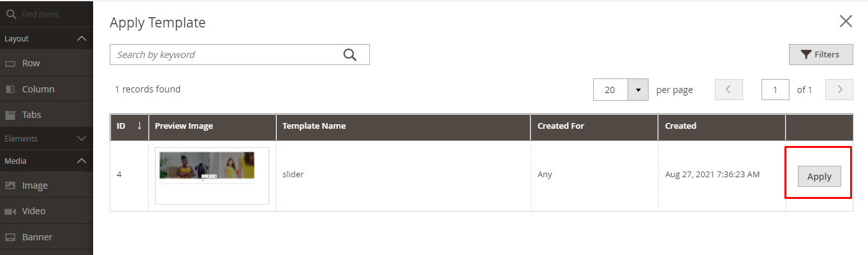Close the Apply Template dialog
This screenshot has height=255, width=868.
[x=846, y=22]
